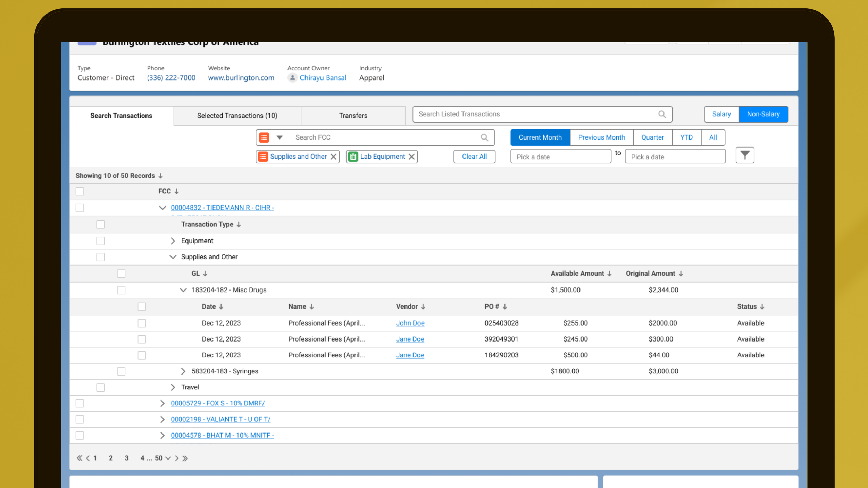Open www.burlington.com website link

point(241,78)
